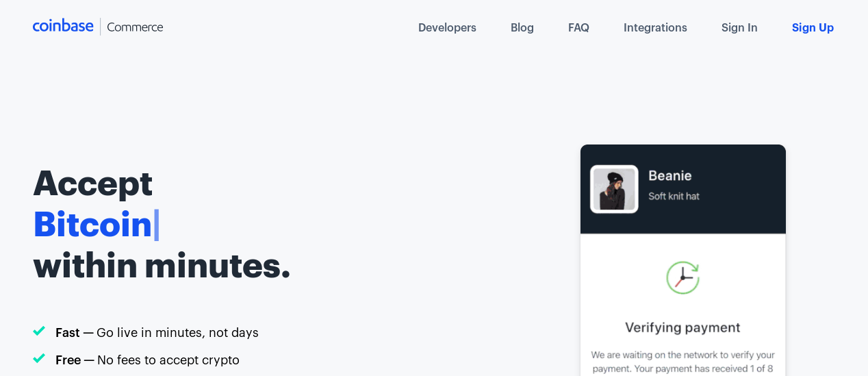Click the Beanie product title
The height and width of the screenshot is (376, 868).
click(669, 175)
